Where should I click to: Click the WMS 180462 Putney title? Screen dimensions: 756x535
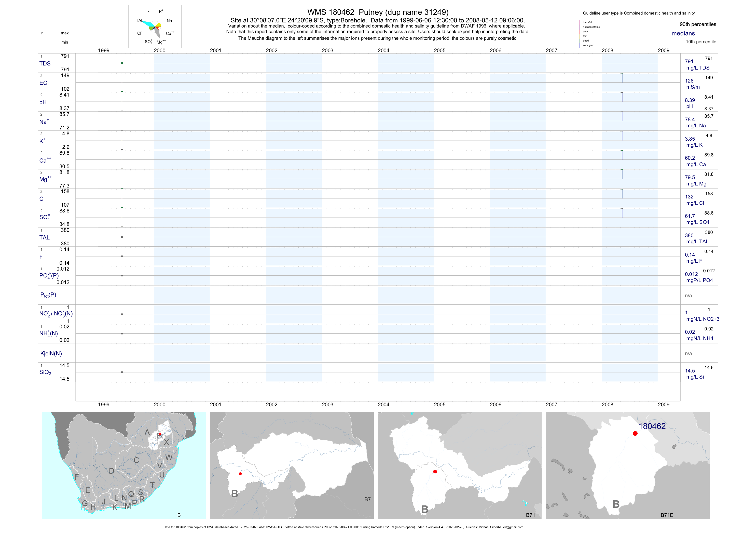pos(378,12)
